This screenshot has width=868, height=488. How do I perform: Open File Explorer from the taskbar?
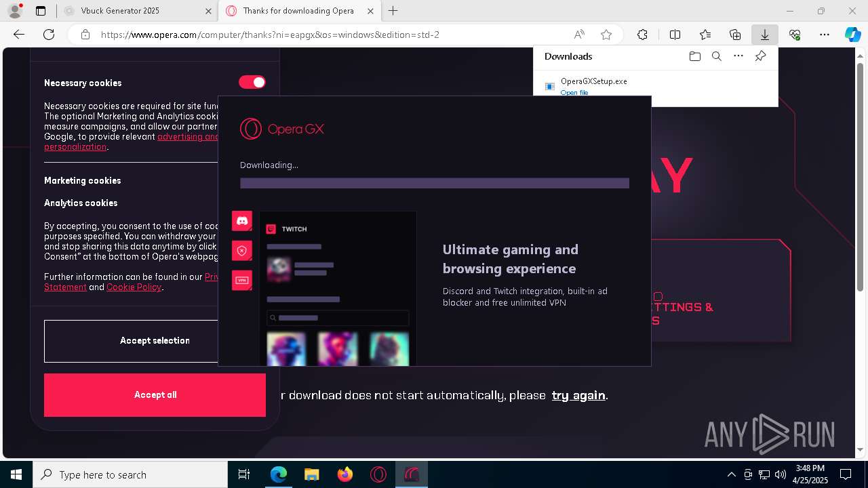tap(312, 474)
